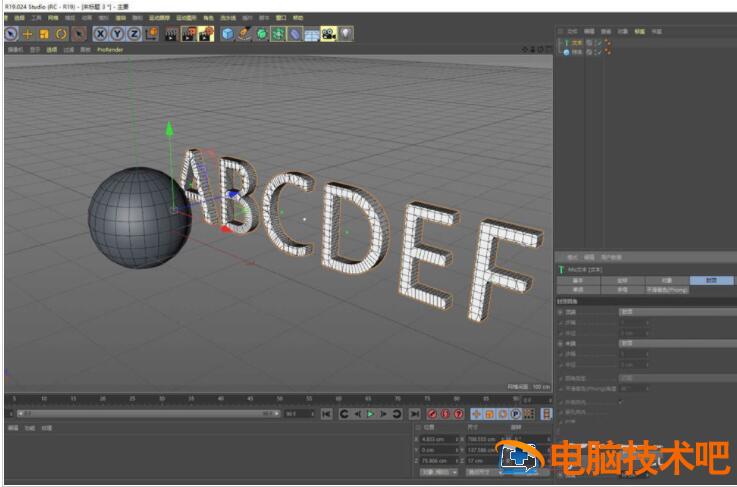Click the red Record Active Objects button
The width and height of the screenshot is (737, 487).
coord(432,414)
